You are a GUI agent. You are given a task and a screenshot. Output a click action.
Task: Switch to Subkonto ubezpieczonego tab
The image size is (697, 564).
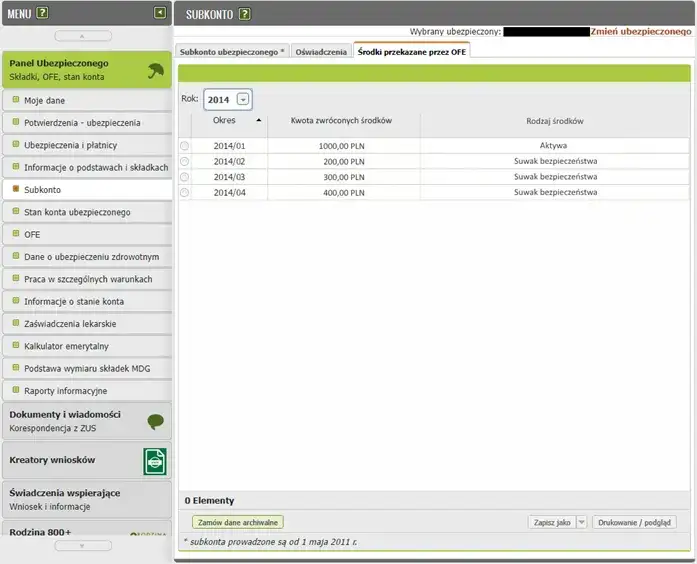click(x=232, y=51)
